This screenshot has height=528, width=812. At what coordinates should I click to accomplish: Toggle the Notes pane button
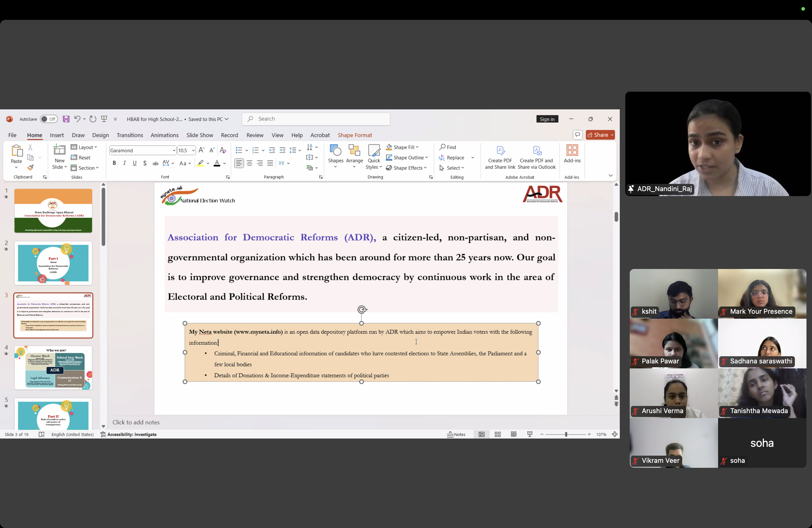click(456, 434)
